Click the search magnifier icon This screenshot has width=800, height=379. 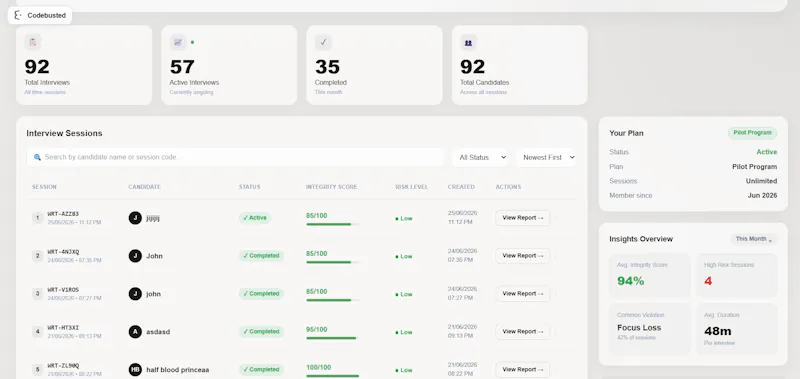[37, 157]
